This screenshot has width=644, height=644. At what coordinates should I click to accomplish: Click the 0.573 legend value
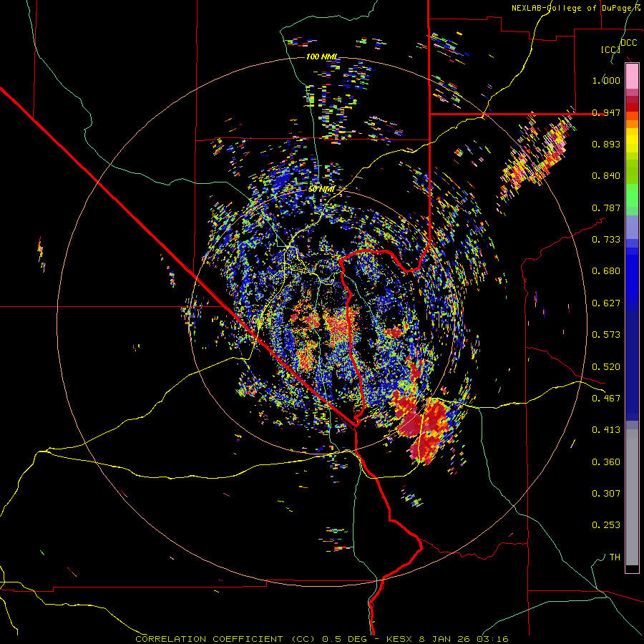point(606,335)
